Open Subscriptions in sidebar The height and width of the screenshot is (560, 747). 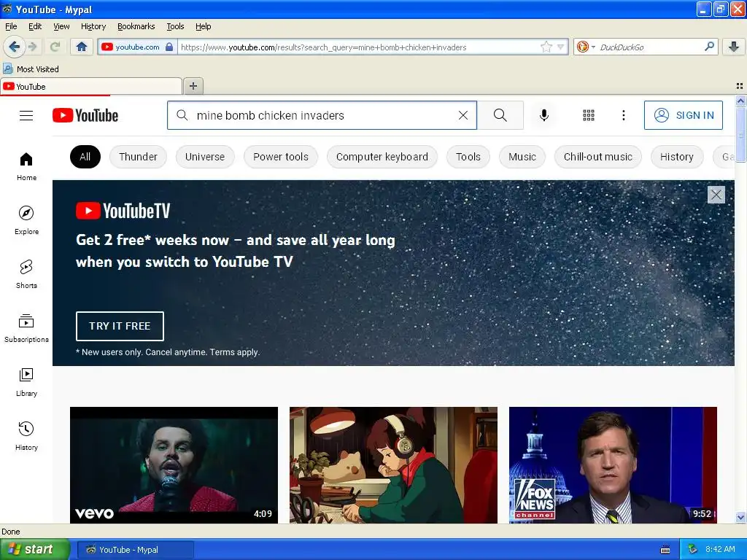click(26, 328)
